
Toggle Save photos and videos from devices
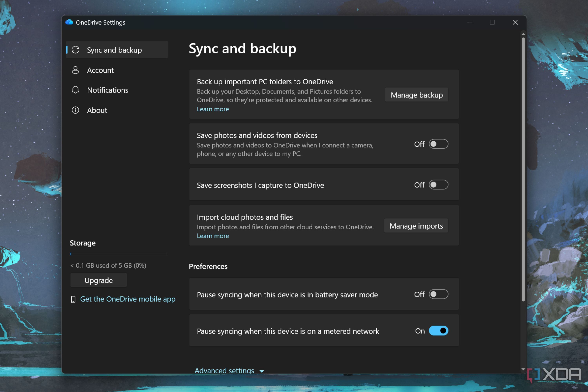[x=438, y=144]
